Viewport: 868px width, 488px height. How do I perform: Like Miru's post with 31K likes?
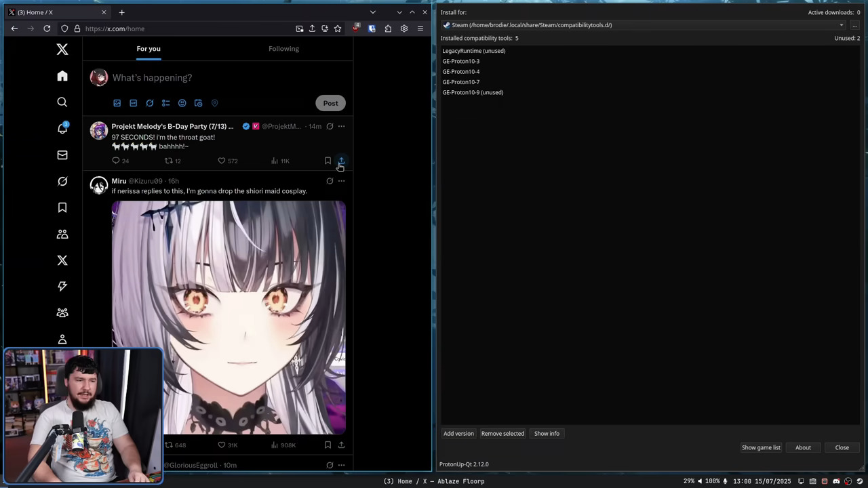221,445
